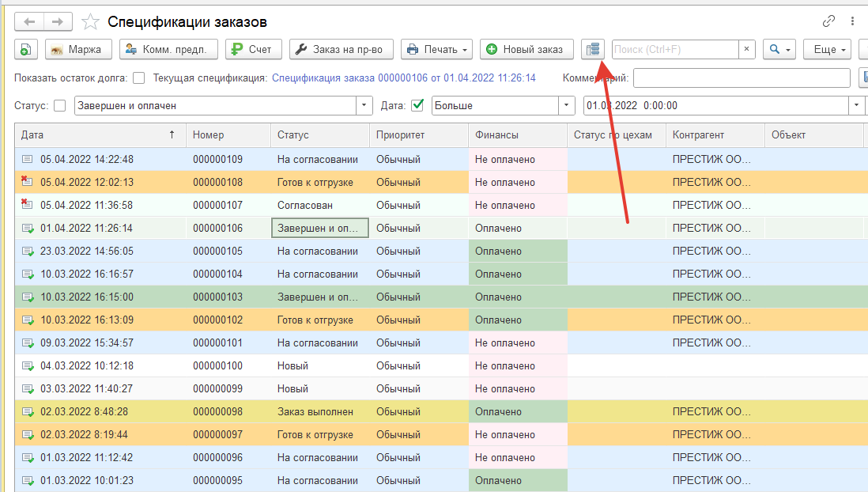
Task: Click posted icon of order 000000098
Action: click(x=28, y=412)
